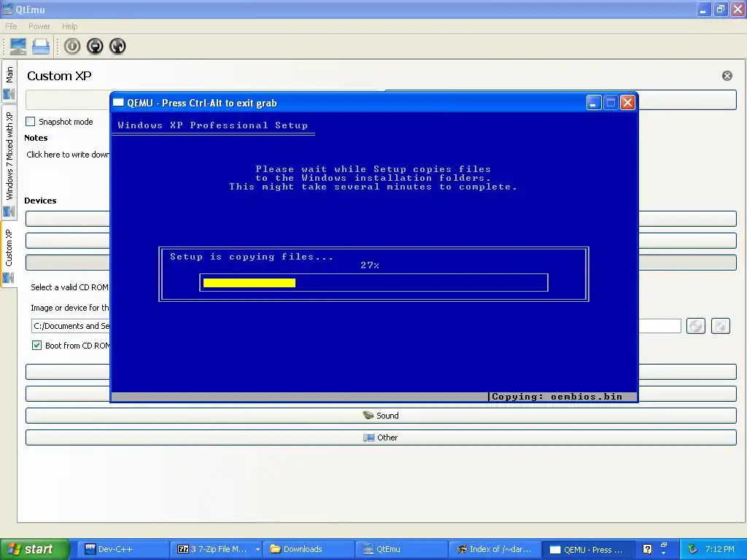Expand the Sound device section

tap(381, 415)
